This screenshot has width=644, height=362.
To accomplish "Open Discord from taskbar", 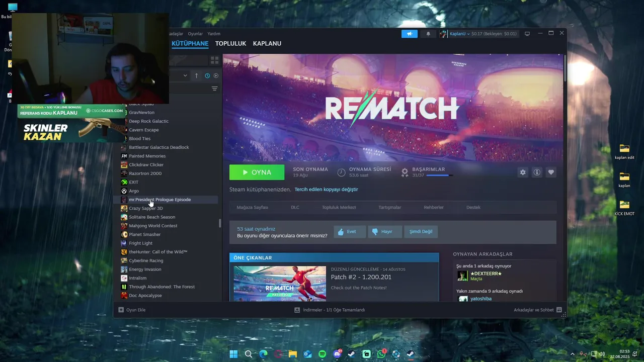I will pyautogui.click(x=337, y=354).
